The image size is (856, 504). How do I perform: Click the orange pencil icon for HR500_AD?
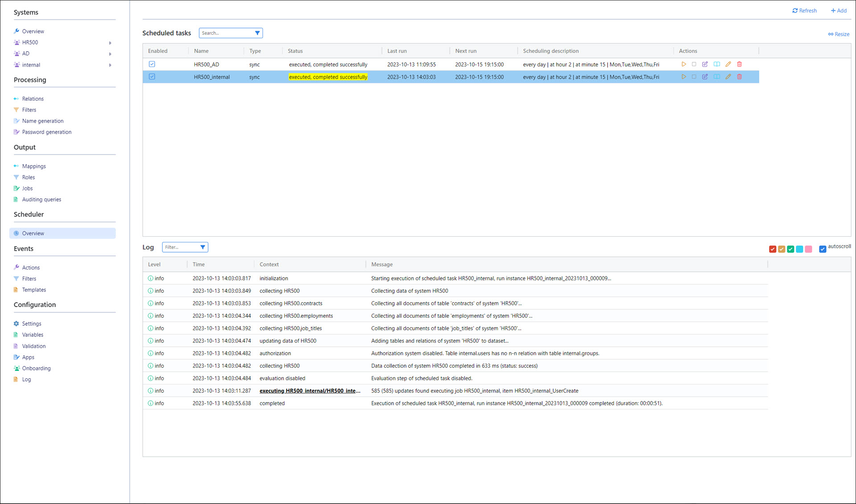click(728, 64)
